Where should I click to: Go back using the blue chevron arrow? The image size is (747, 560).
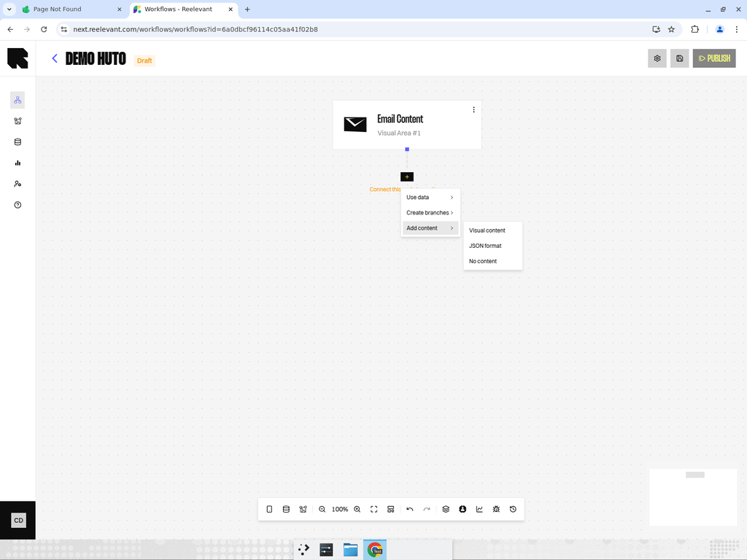pyautogui.click(x=54, y=58)
